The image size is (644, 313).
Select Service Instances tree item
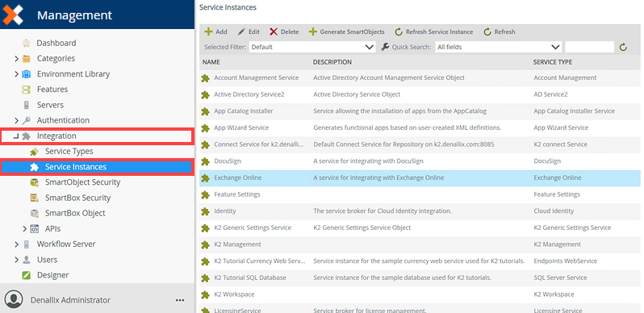click(97, 167)
